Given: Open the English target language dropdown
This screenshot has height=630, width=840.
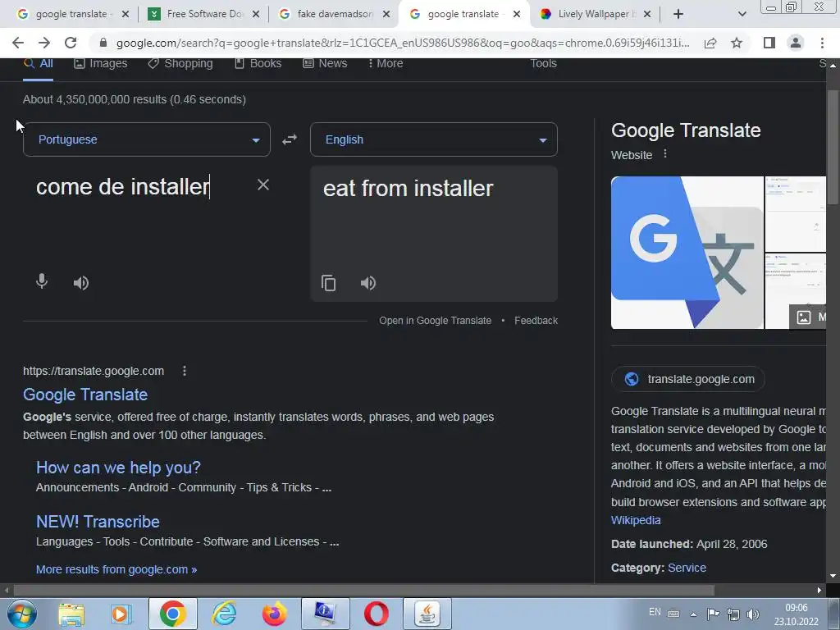Looking at the screenshot, I should click(x=434, y=139).
